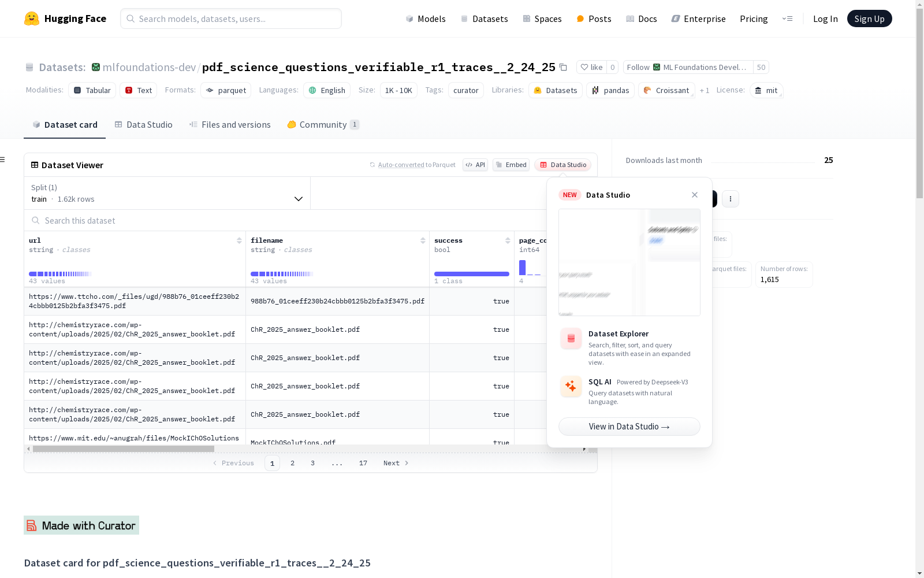Click the main search models input field
The width and height of the screenshot is (924, 578).
point(231,18)
